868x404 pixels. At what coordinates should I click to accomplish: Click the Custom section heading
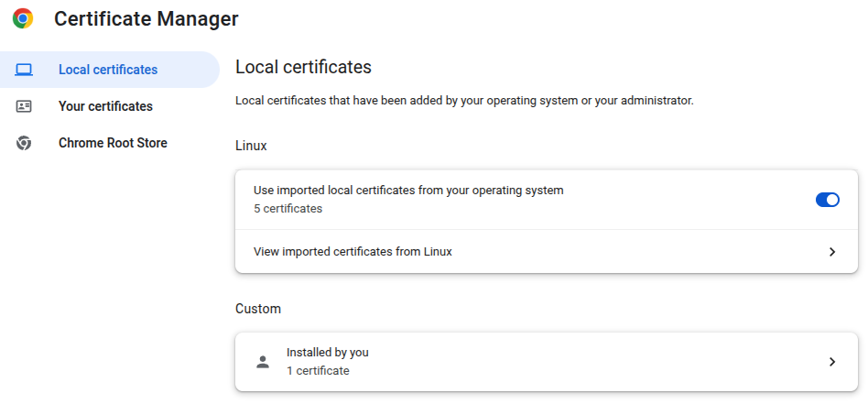pos(257,309)
